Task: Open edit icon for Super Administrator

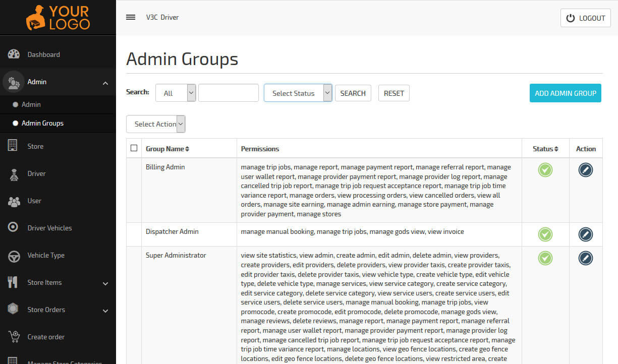Action: coord(585,258)
